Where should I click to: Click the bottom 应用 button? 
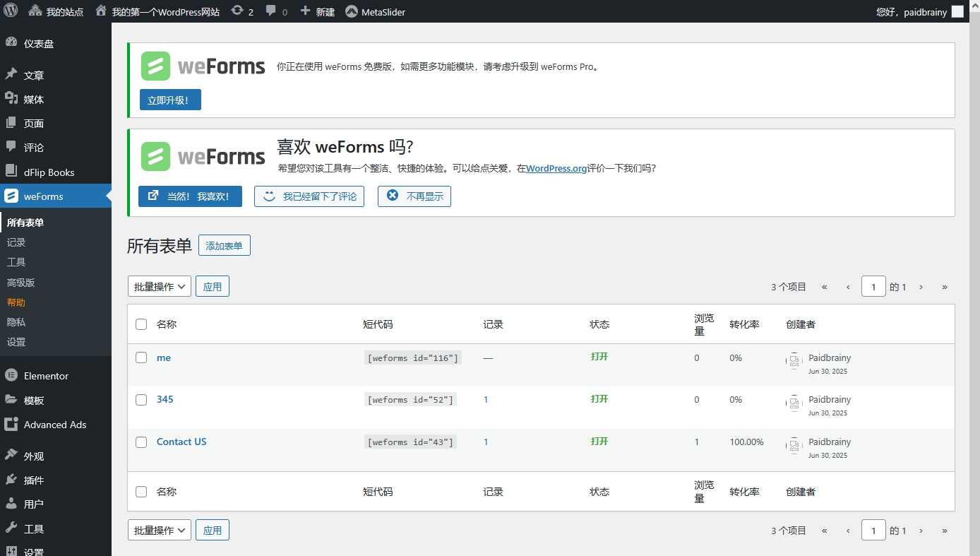coord(213,530)
